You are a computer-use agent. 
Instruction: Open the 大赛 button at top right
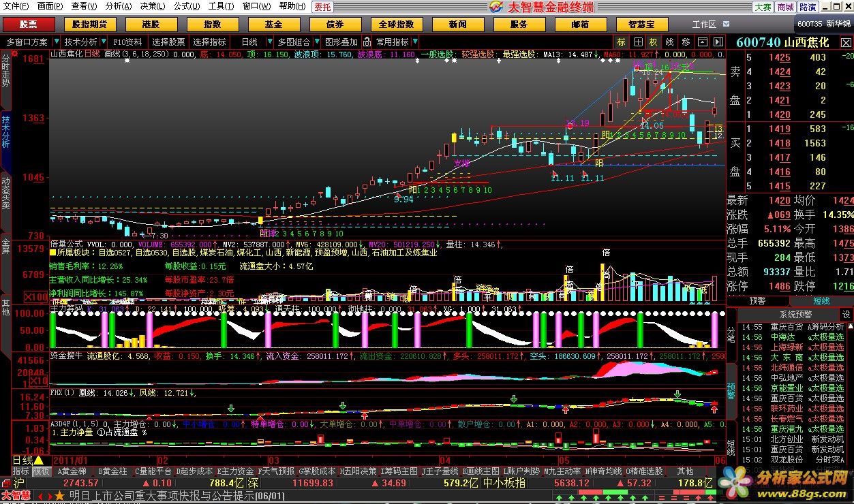click(x=763, y=7)
